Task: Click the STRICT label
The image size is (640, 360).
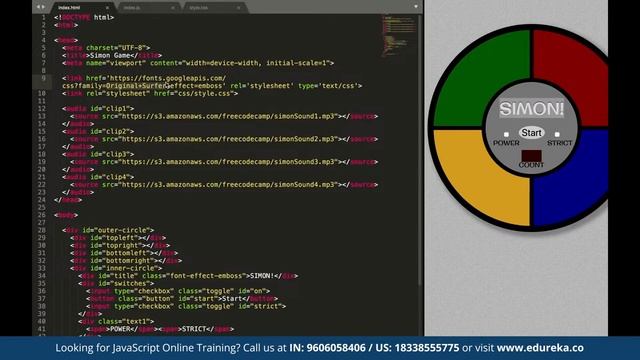Action: click(x=560, y=143)
